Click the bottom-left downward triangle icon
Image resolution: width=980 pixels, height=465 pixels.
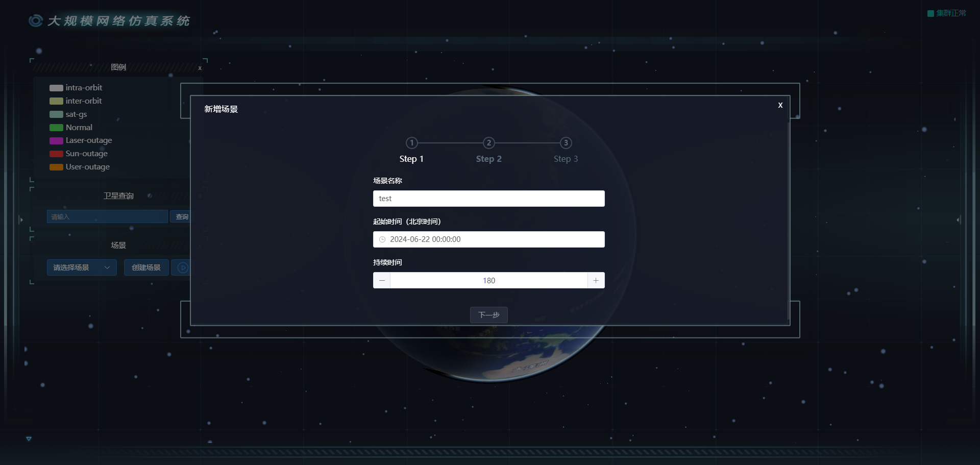pos(29,439)
